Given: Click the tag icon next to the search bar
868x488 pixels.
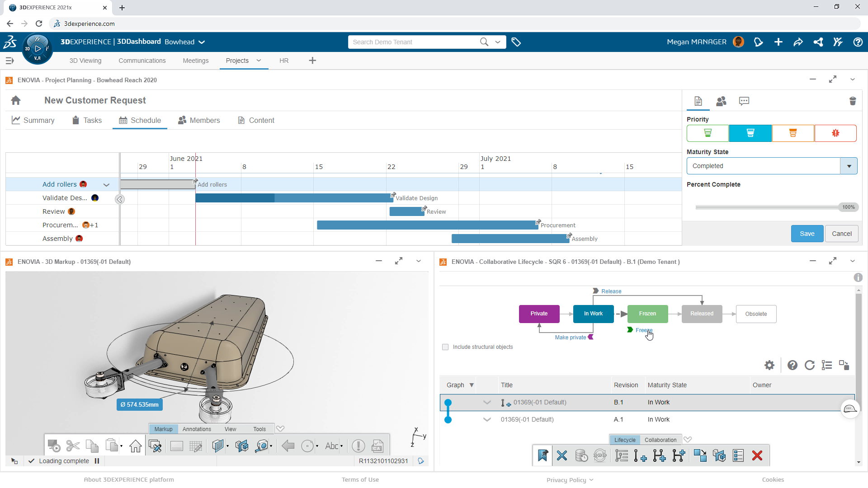Looking at the screenshot, I should [x=516, y=42].
